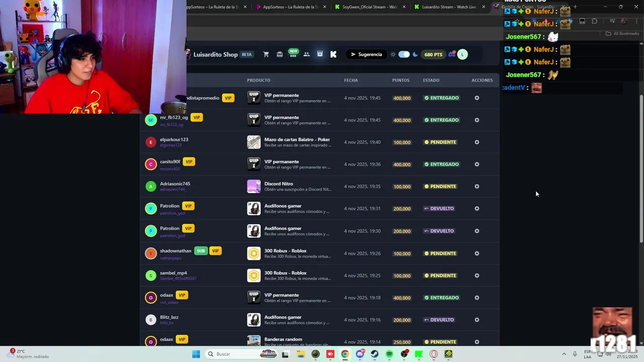Click the 680 PTS points badge

pyautogui.click(x=433, y=54)
